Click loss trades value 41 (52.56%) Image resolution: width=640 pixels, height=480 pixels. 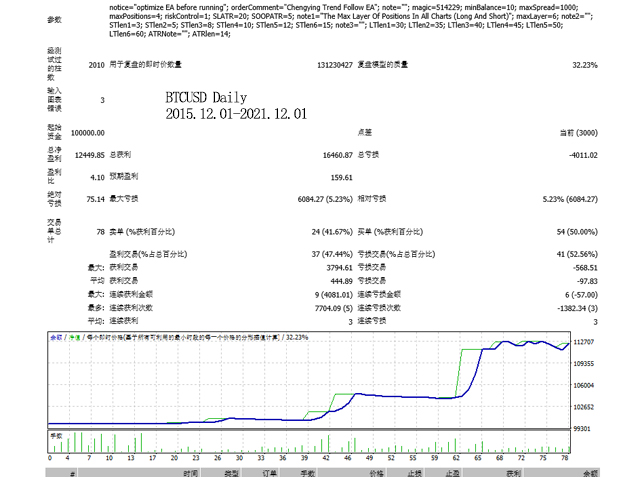pos(577,254)
